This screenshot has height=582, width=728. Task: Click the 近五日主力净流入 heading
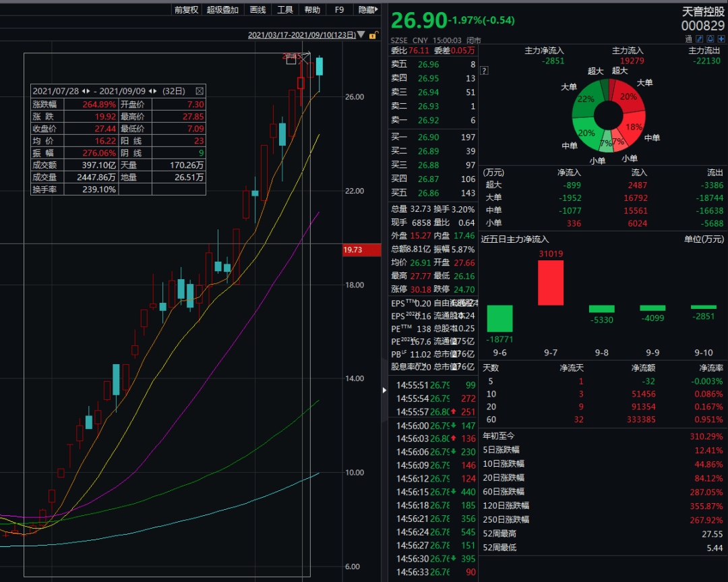515,239
